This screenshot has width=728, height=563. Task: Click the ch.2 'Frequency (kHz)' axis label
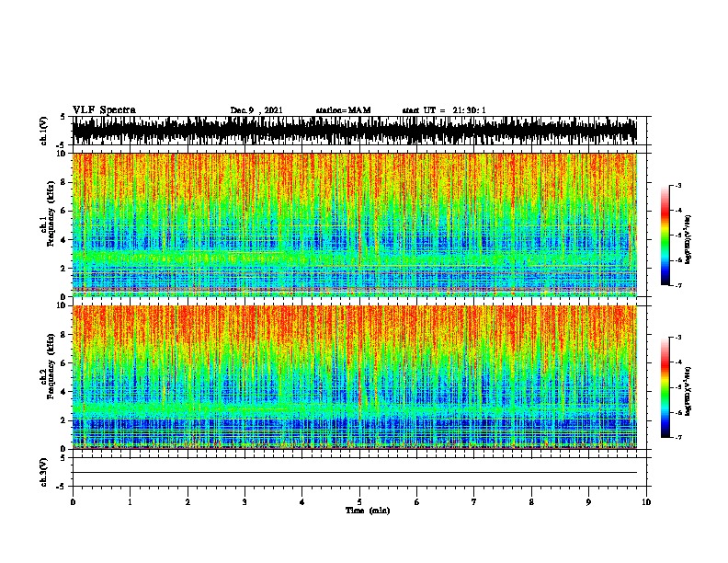[x=51, y=366]
